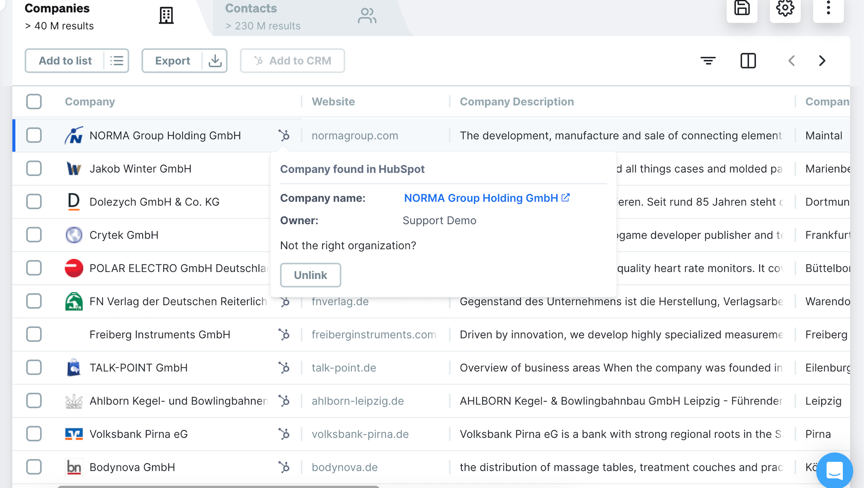
Task: Click the HubSpot icon beside Crytek GmbH
Action: 284,235
